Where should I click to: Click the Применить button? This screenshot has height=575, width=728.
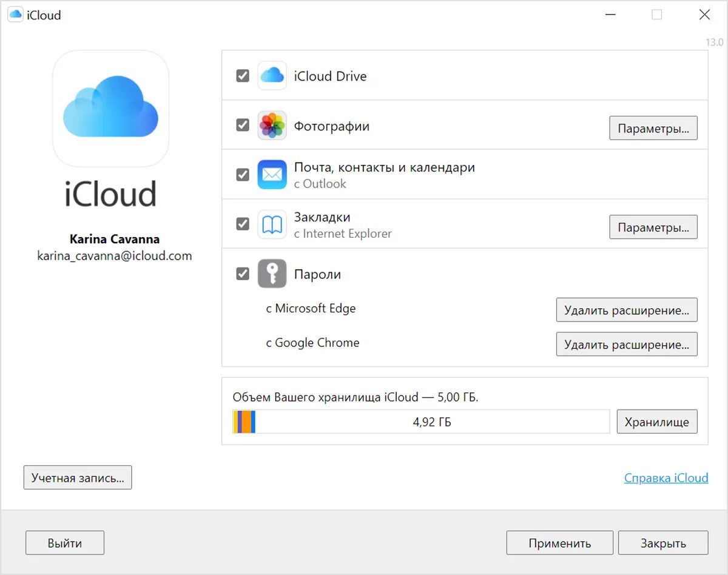tap(560, 543)
